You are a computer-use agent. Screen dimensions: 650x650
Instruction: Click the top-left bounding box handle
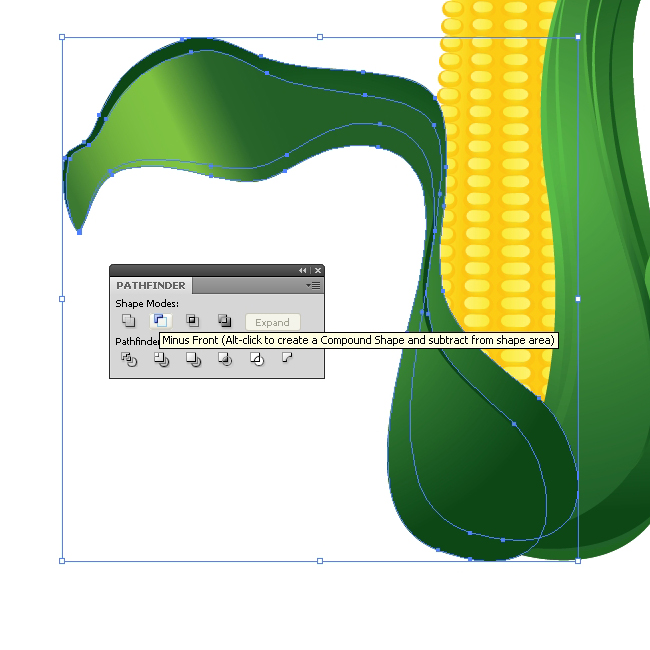62,37
